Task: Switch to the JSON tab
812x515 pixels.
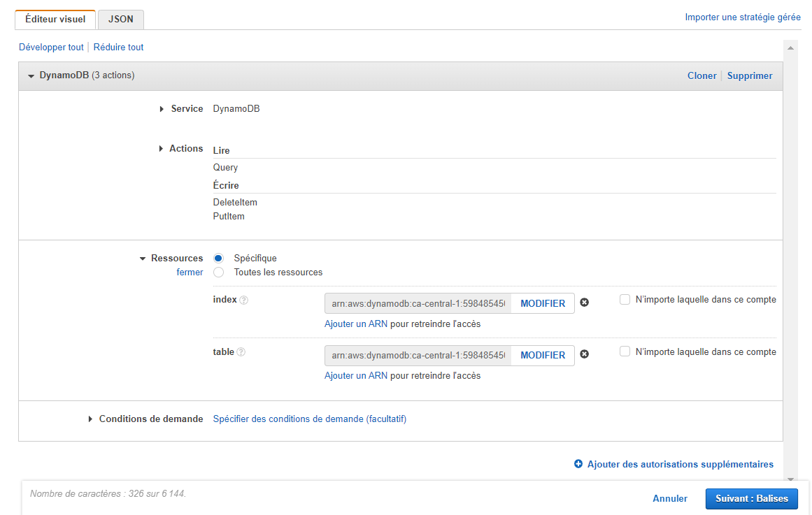Action: 121,20
